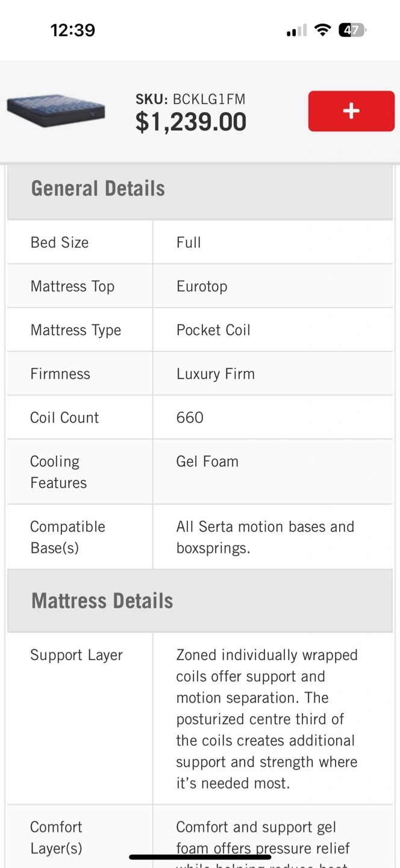Tap the Wi-Fi status icon
The image size is (400, 868).
[x=323, y=30]
